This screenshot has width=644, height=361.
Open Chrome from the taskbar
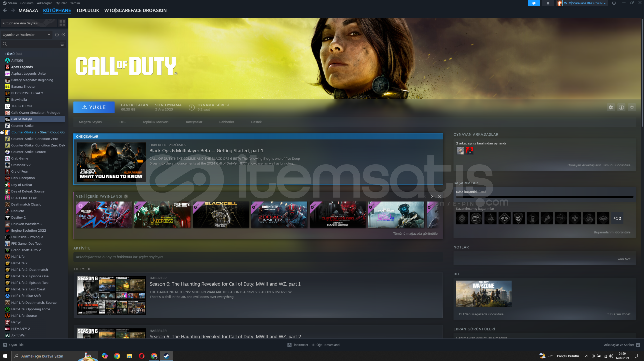point(117,356)
